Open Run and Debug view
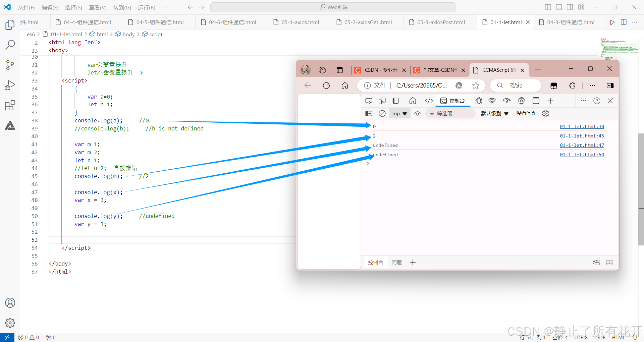This screenshot has width=644, height=342. pyautogui.click(x=10, y=85)
